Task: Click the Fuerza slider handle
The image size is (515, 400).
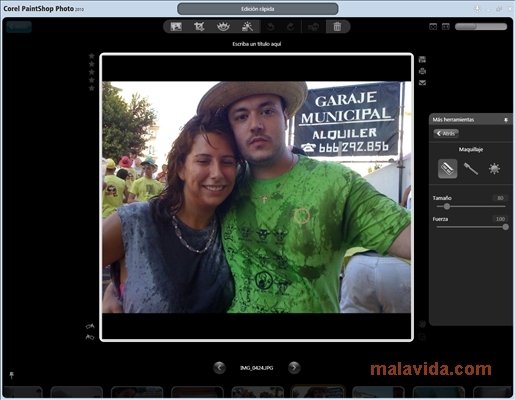Action: click(x=505, y=227)
